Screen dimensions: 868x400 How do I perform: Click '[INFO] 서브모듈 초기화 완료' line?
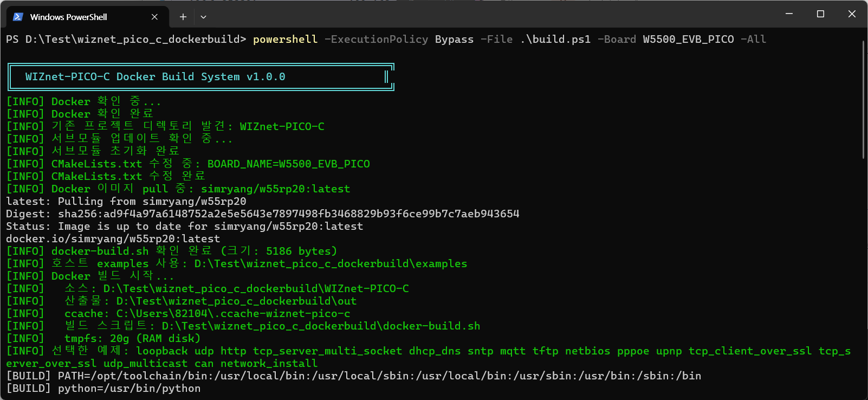[93, 152]
